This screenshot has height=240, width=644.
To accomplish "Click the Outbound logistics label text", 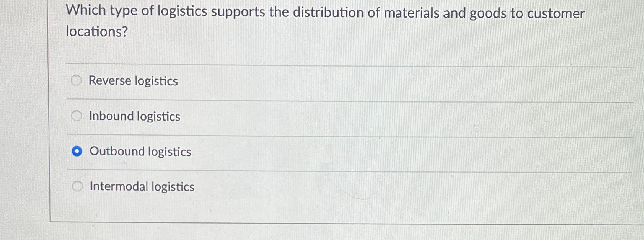I will coord(140,152).
